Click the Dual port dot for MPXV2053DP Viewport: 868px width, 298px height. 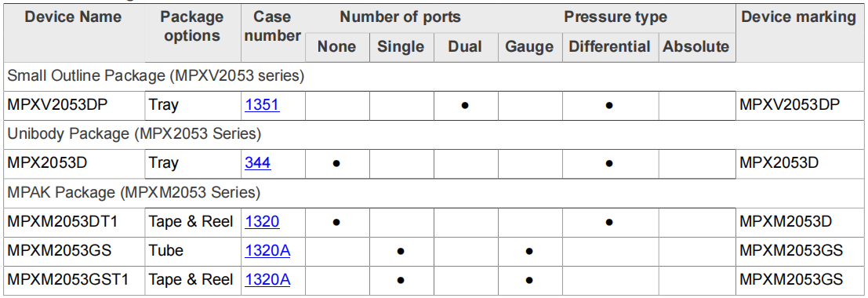[x=465, y=105]
